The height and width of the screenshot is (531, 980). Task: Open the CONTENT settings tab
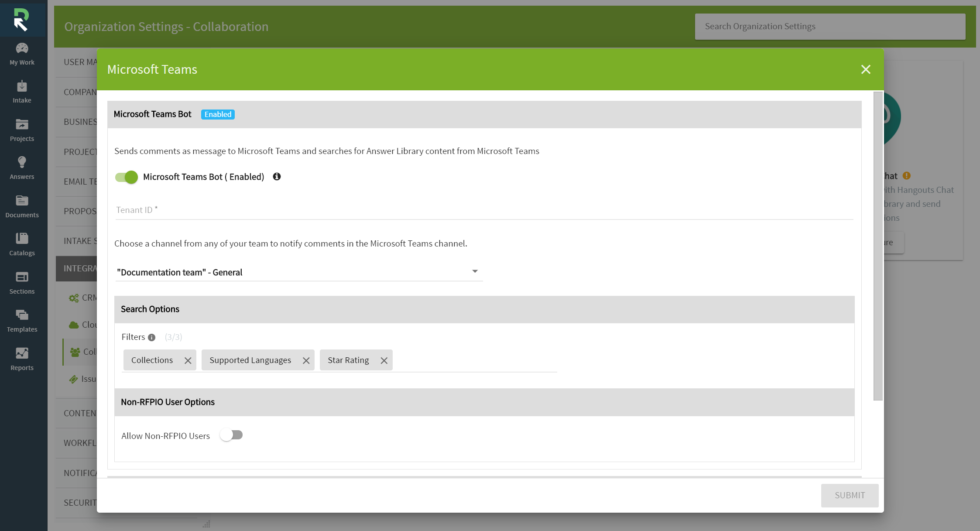coord(77,413)
